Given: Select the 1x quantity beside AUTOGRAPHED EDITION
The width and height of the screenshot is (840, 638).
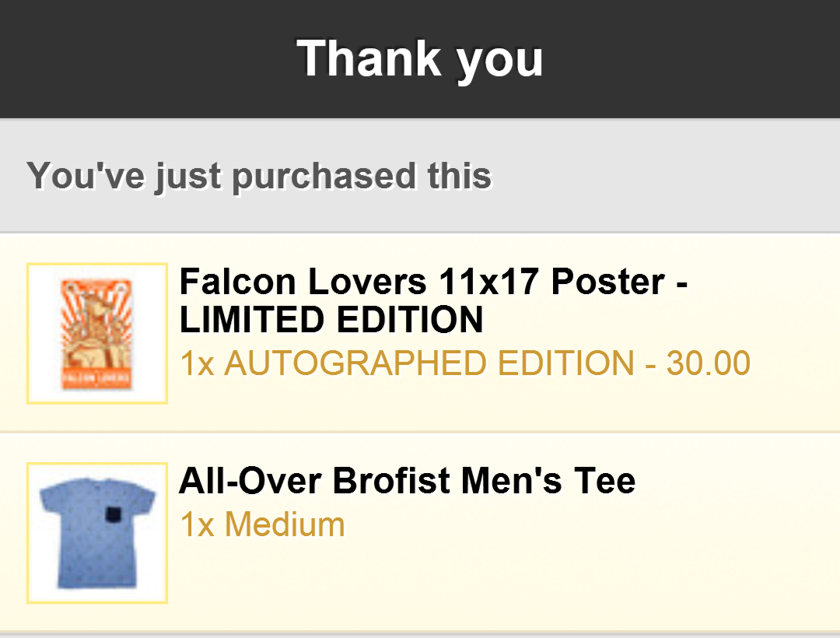Looking at the screenshot, I should coord(197,363).
